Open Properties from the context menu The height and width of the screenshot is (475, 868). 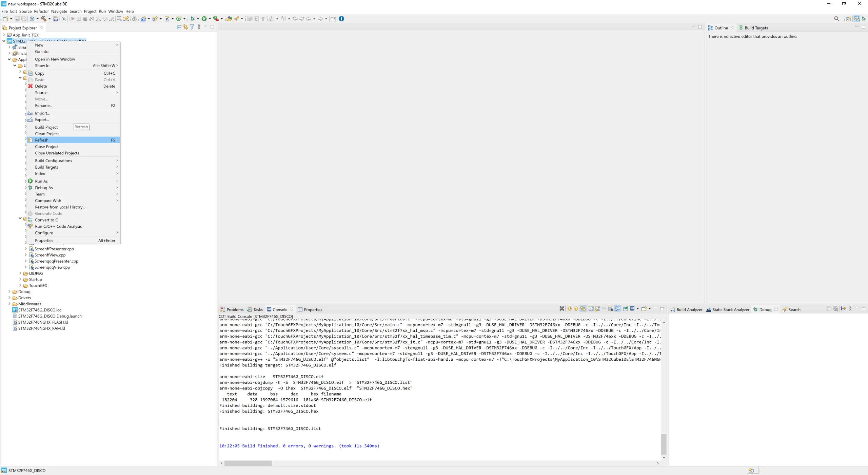tap(73, 241)
